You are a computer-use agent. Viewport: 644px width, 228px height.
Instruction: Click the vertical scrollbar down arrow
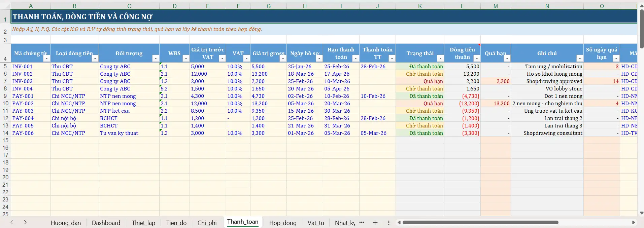(x=641, y=213)
